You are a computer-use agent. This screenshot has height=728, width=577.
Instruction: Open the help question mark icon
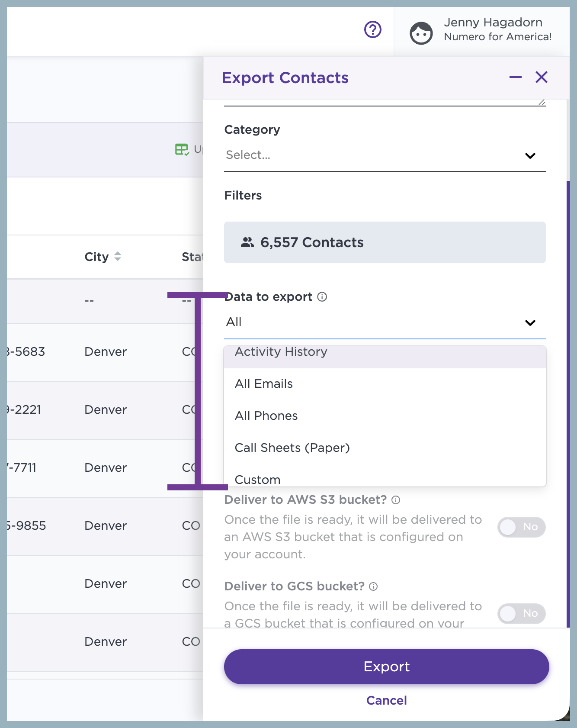[372, 29]
